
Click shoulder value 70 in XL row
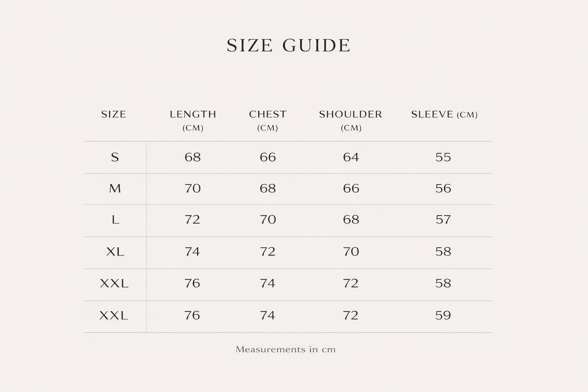click(351, 252)
